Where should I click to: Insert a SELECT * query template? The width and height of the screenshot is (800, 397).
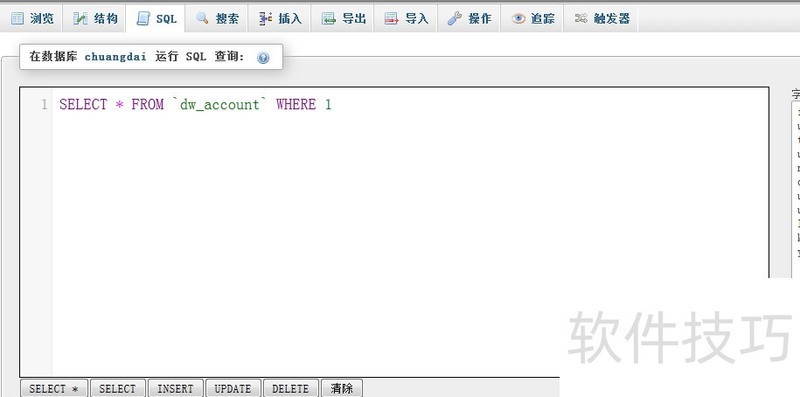click(54, 389)
